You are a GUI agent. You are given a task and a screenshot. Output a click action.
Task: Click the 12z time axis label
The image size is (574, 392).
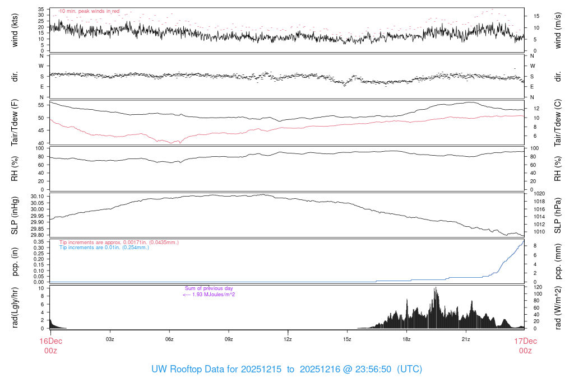tap(288, 339)
